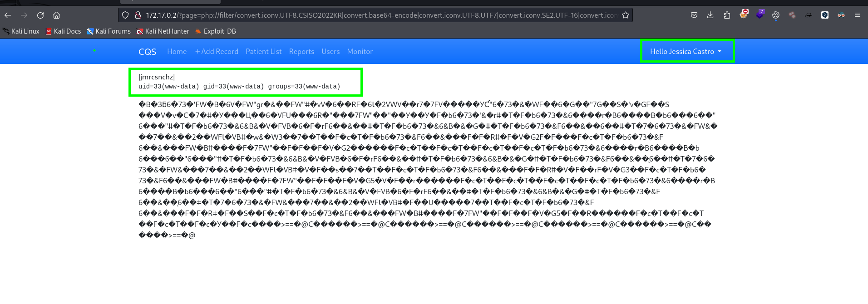Open the Patient List nav item
Viewport: 868px width, 304px height.
pyautogui.click(x=263, y=52)
